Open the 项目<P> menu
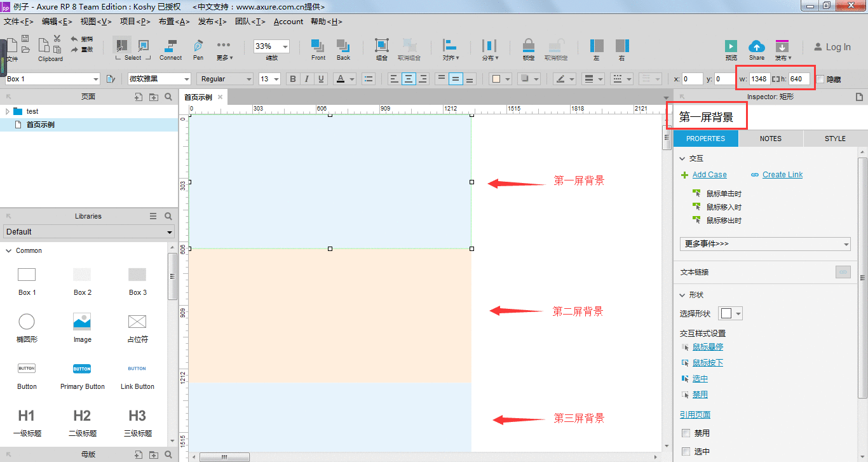This screenshot has width=868, height=462. click(135, 22)
